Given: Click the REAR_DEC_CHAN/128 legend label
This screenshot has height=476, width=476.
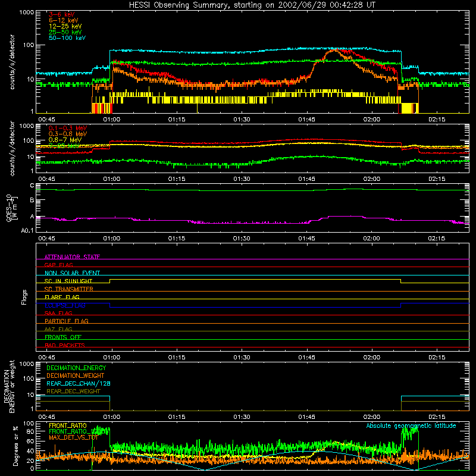Looking at the screenshot, I should [79, 383].
